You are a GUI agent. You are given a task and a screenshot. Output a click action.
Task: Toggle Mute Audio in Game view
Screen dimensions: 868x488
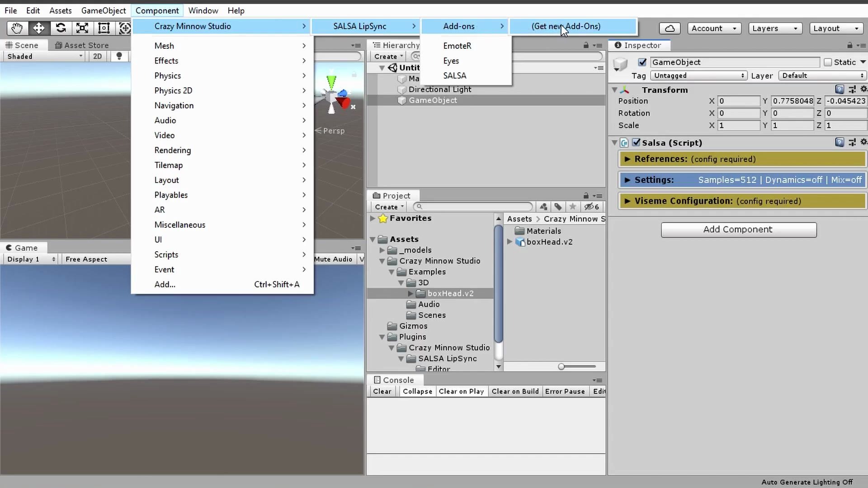pos(333,259)
